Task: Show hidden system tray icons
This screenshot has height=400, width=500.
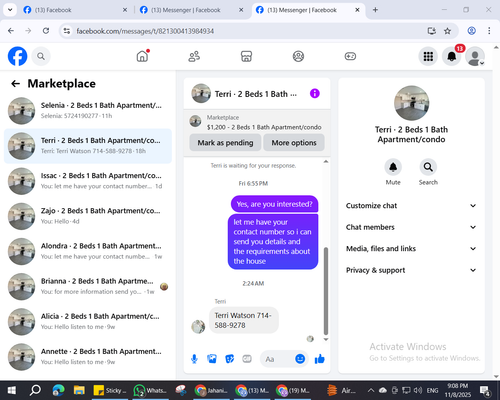Action: point(371,390)
